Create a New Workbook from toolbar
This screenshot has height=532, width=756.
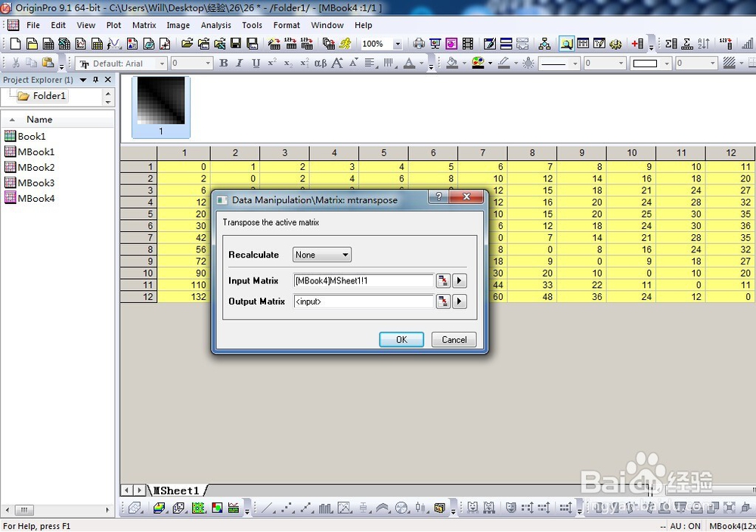coord(48,44)
